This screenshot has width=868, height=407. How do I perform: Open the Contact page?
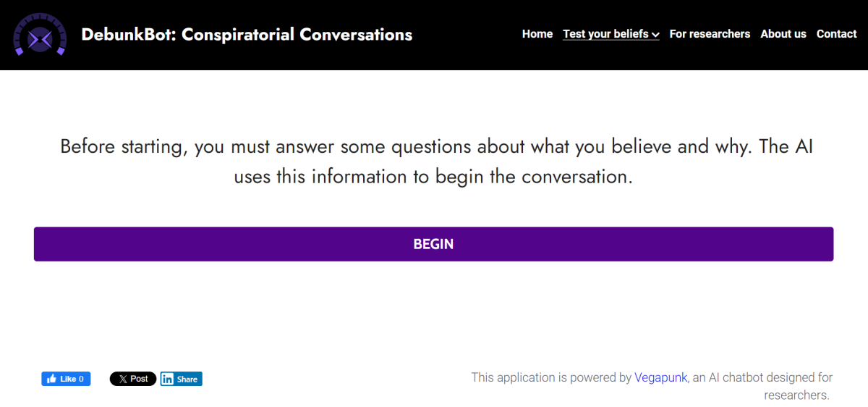pyautogui.click(x=836, y=34)
